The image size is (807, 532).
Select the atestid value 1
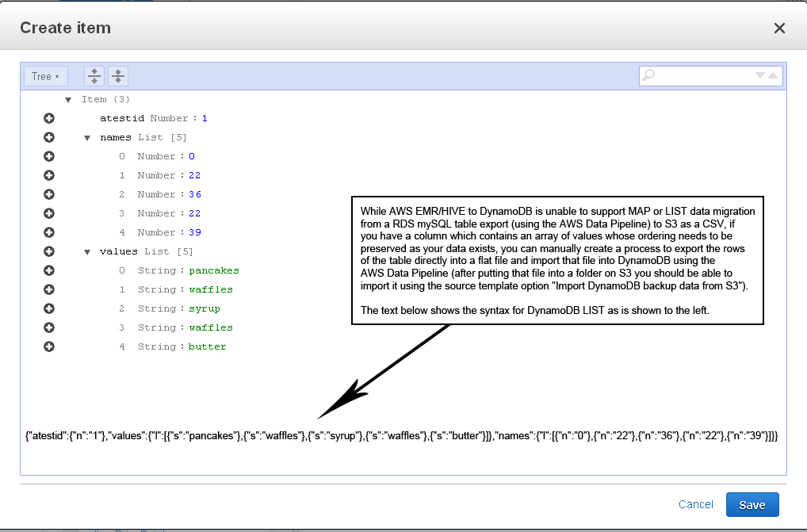point(205,118)
